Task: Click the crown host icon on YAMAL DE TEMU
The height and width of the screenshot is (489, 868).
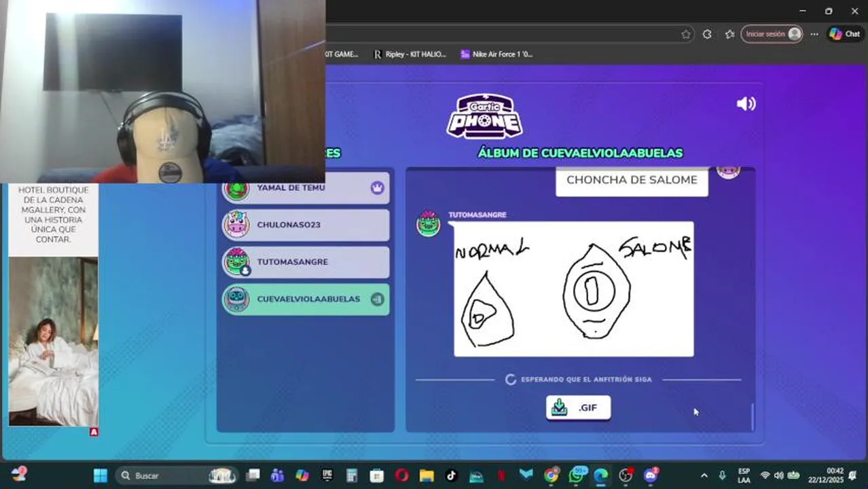Action: click(377, 187)
